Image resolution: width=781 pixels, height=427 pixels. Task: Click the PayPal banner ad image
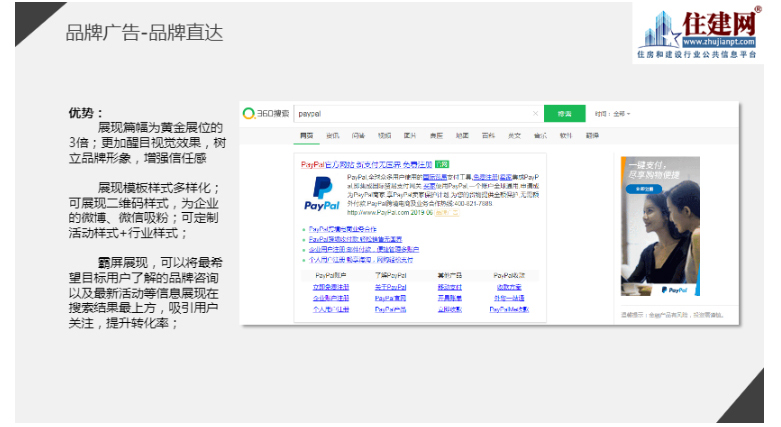point(659,229)
